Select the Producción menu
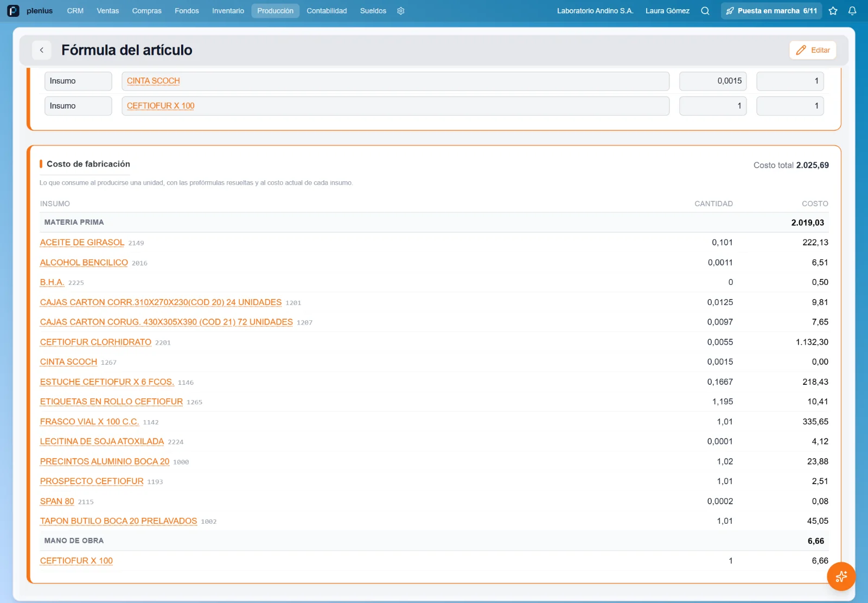This screenshot has width=868, height=603. pos(276,11)
